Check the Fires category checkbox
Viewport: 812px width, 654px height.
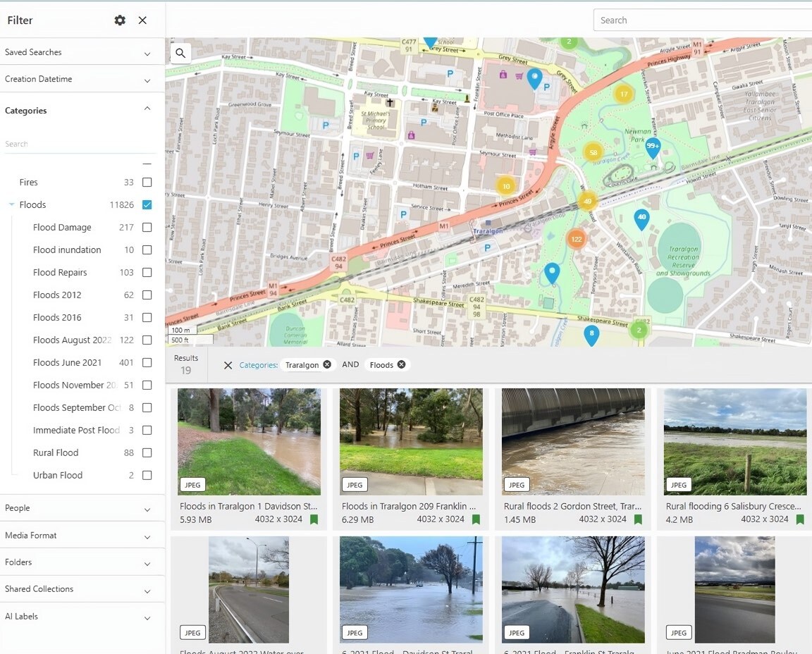[x=147, y=183]
